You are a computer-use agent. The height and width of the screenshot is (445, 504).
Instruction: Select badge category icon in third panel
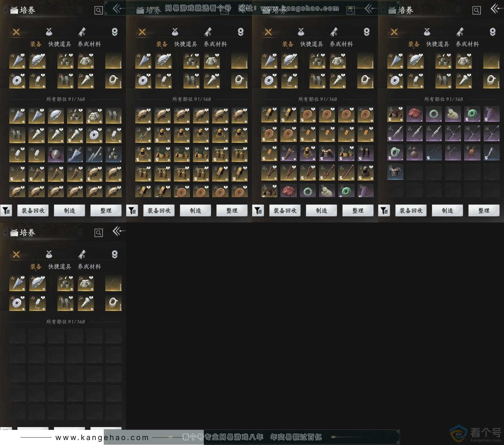(367, 32)
